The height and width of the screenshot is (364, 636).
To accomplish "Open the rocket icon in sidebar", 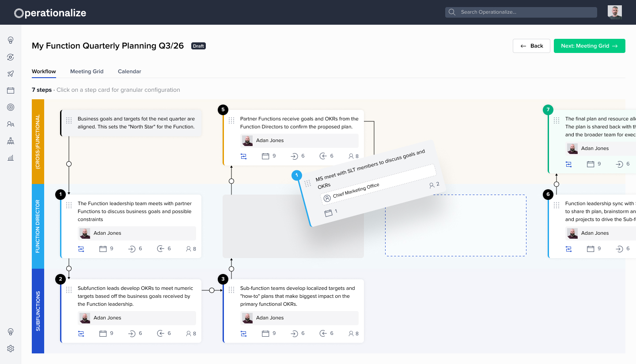I will pos(11,74).
